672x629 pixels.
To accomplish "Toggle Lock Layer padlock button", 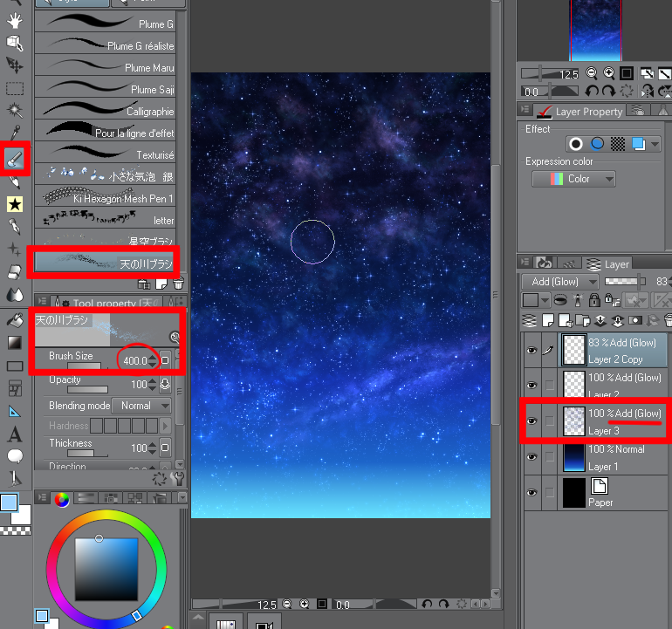I will point(594,300).
